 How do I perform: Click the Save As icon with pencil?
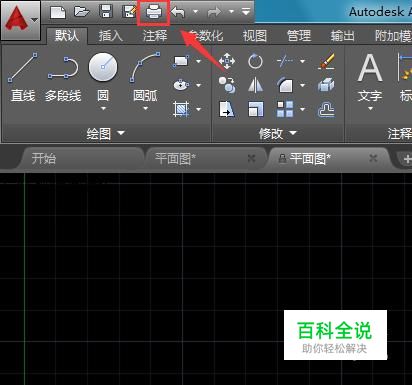pyautogui.click(x=129, y=12)
